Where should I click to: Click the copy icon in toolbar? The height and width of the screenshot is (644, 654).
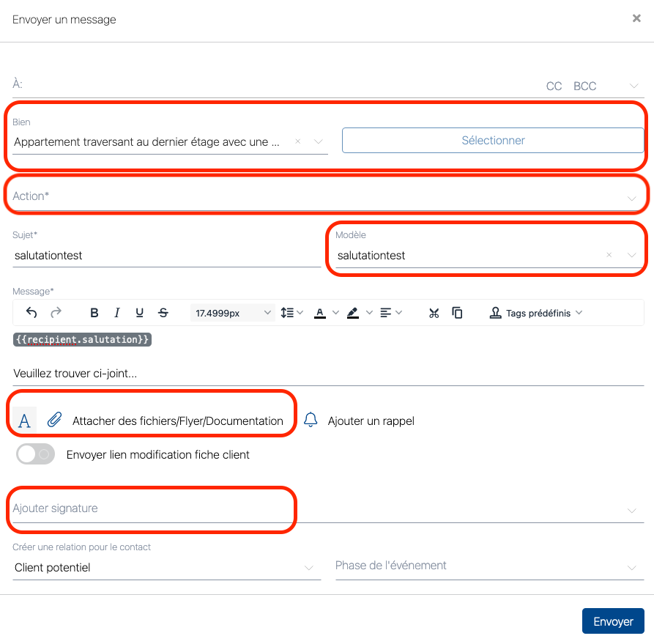(457, 313)
